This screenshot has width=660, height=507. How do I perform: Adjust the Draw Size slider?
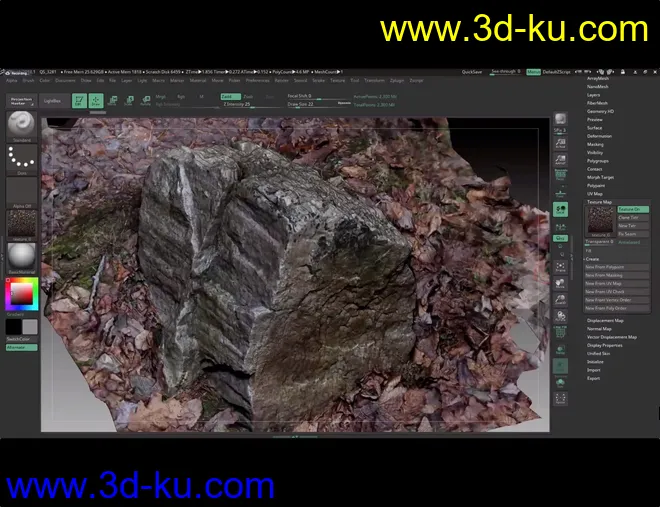pyautogui.click(x=319, y=104)
